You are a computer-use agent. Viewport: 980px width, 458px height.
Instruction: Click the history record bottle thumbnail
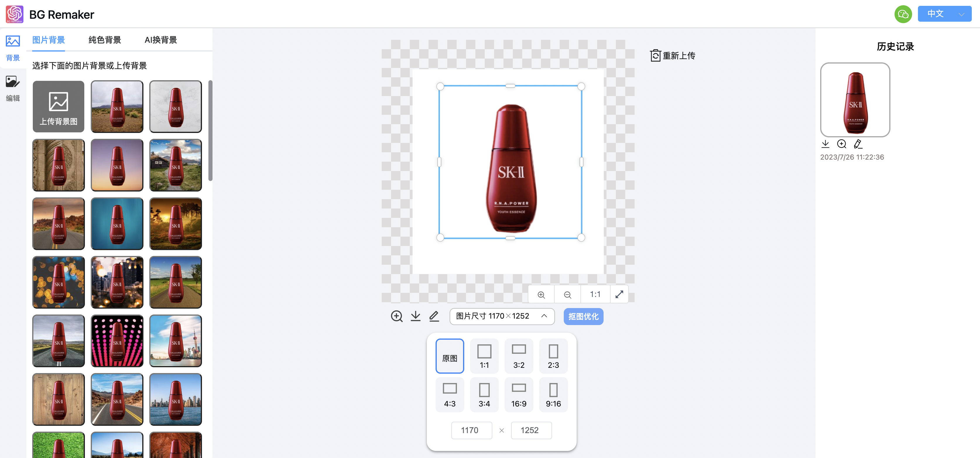pyautogui.click(x=855, y=100)
